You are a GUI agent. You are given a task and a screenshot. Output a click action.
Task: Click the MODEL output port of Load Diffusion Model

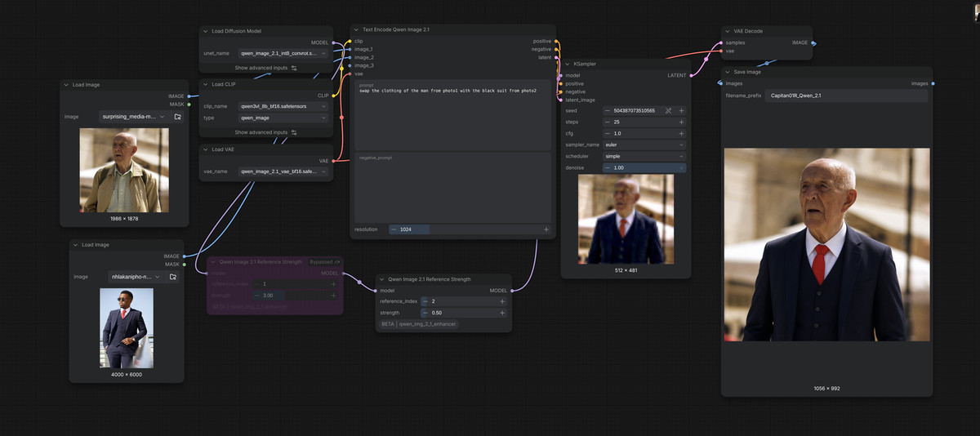point(334,42)
